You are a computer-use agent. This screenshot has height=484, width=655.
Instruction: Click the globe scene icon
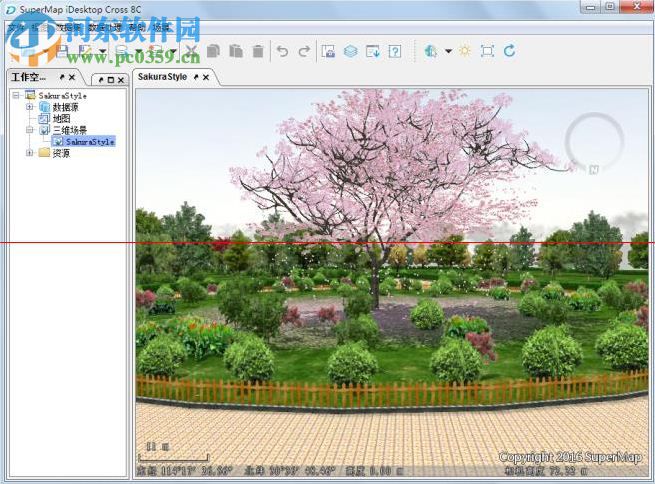pyautogui.click(x=431, y=51)
